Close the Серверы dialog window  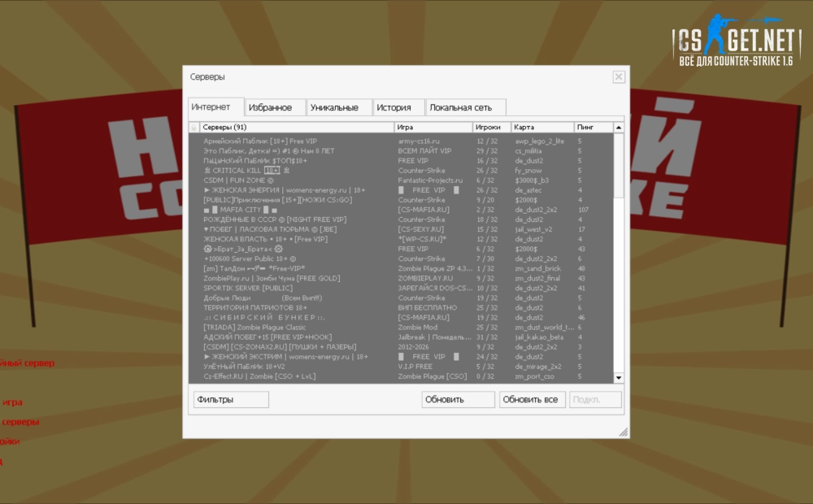coord(619,77)
